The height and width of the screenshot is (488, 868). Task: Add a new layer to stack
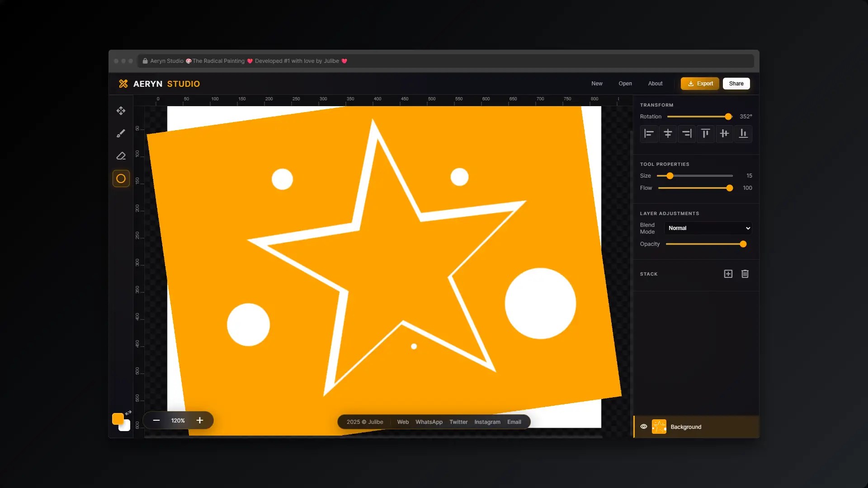coord(728,274)
